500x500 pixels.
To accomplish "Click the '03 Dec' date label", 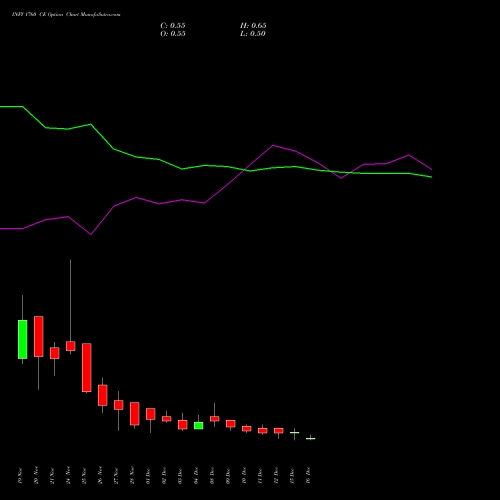I will pyautogui.click(x=180, y=476).
